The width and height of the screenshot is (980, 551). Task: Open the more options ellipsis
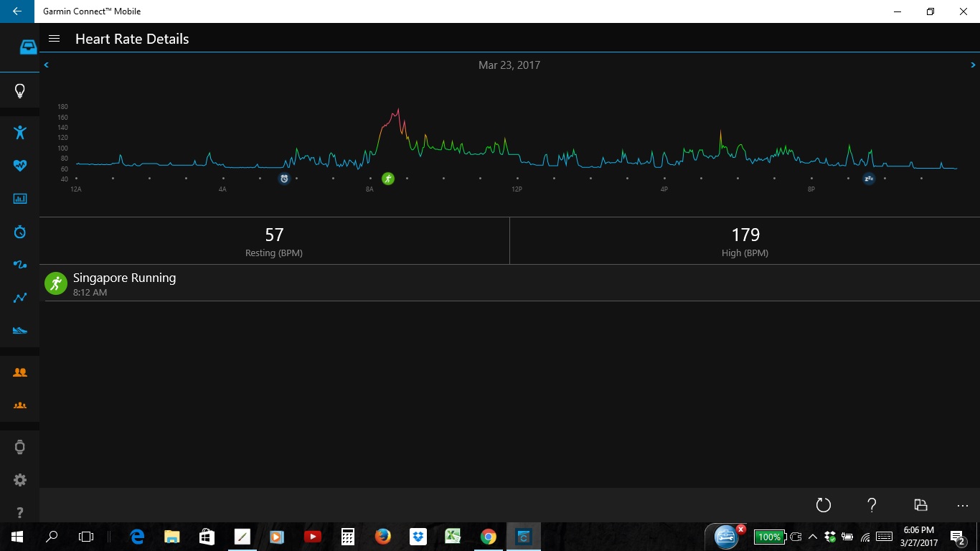pos(963,506)
